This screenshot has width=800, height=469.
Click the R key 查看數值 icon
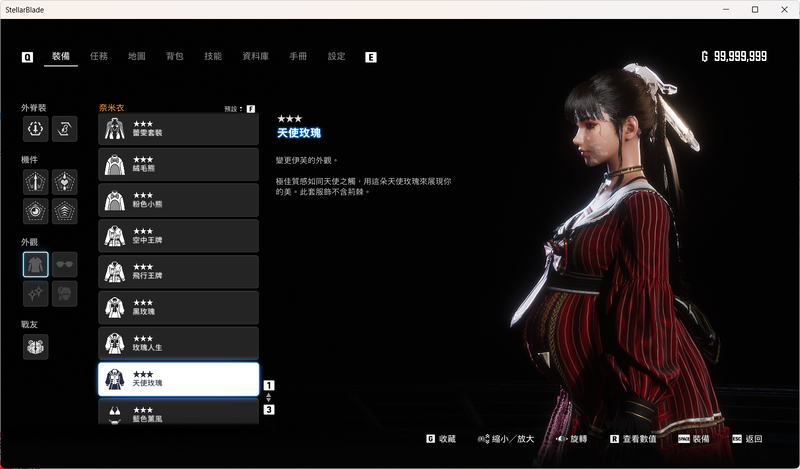[x=615, y=439]
